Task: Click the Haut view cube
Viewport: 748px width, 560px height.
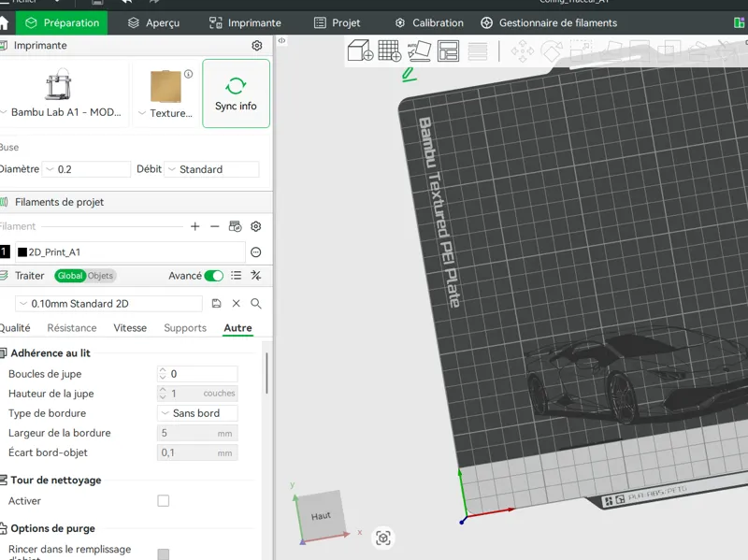Action: coord(321,516)
